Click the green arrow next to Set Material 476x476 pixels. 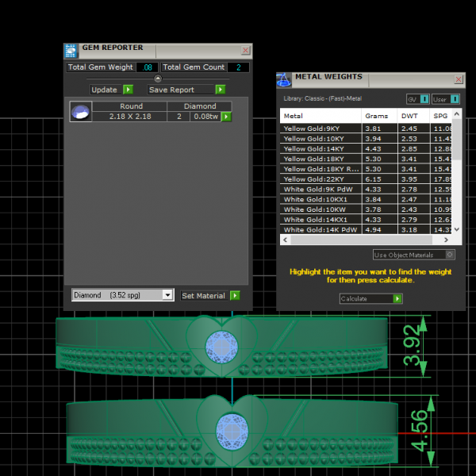[x=234, y=296]
